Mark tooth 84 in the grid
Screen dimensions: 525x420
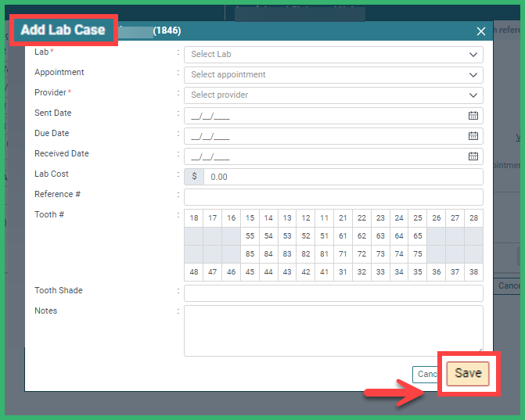(x=268, y=254)
